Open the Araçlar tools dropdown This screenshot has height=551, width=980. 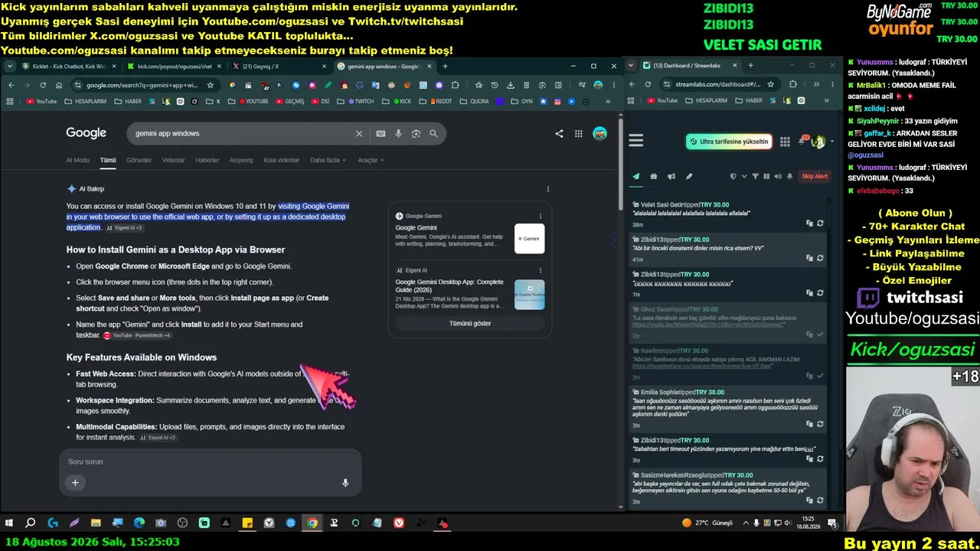point(371,160)
